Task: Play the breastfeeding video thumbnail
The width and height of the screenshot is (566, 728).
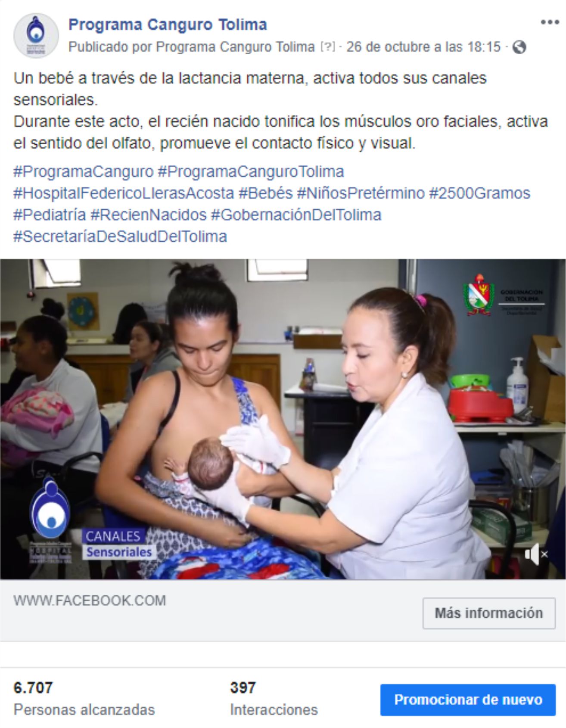Action: click(x=283, y=419)
